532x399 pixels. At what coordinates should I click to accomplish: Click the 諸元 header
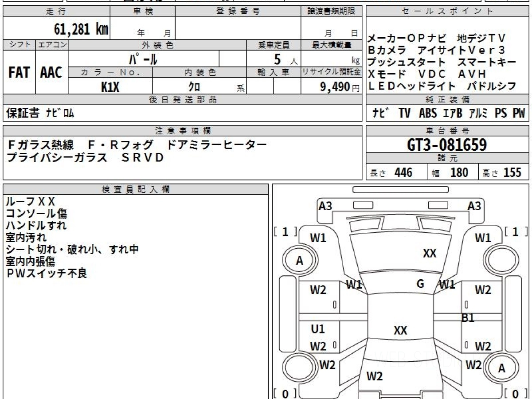coord(447,158)
